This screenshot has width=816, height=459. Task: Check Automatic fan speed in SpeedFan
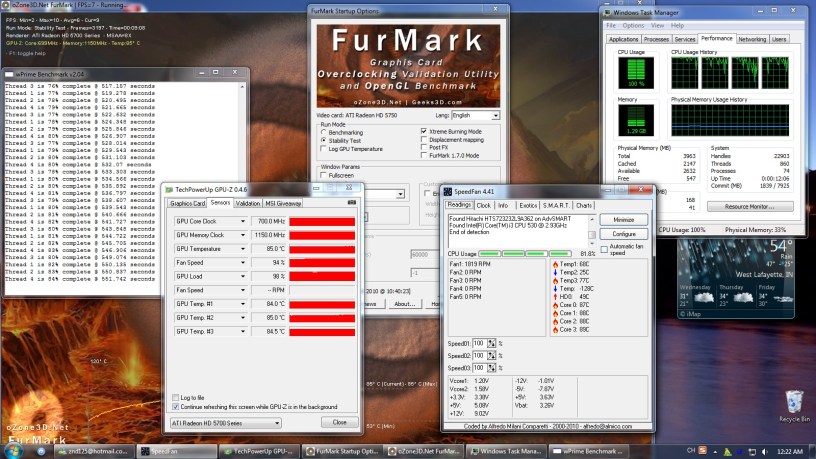coord(605,249)
